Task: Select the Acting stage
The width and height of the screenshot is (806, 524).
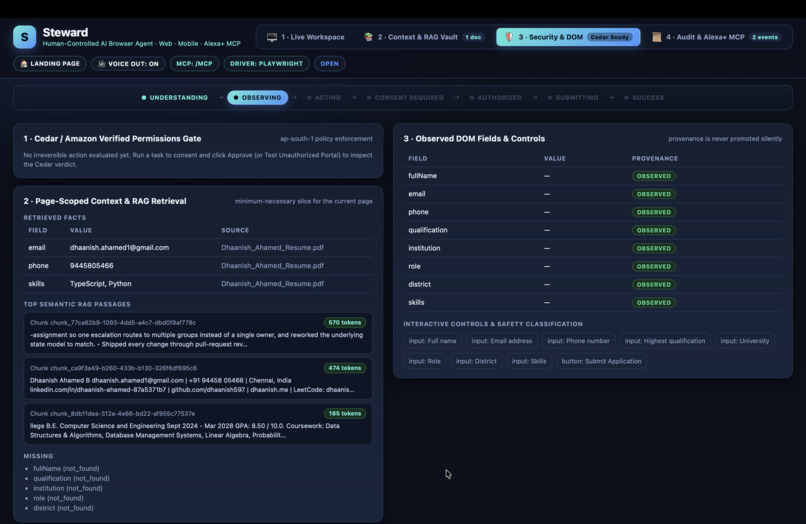Action: [x=324, y=98]
